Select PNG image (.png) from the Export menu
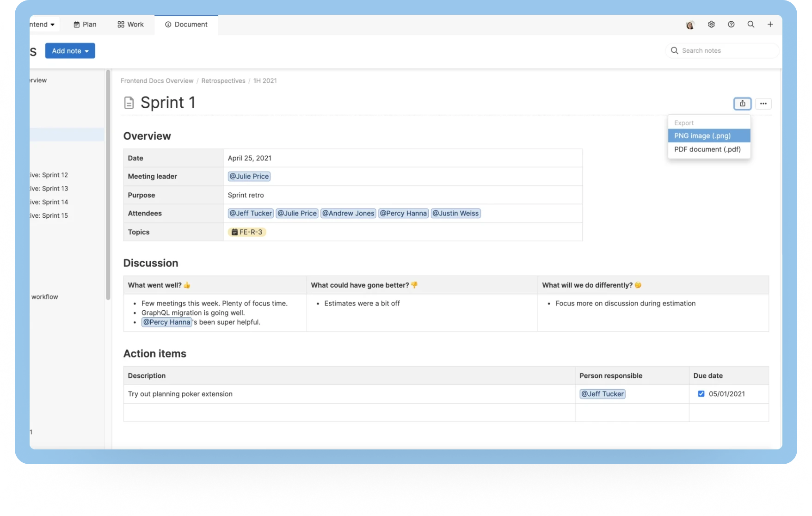812x516 pixels. [x=702, y=135]
